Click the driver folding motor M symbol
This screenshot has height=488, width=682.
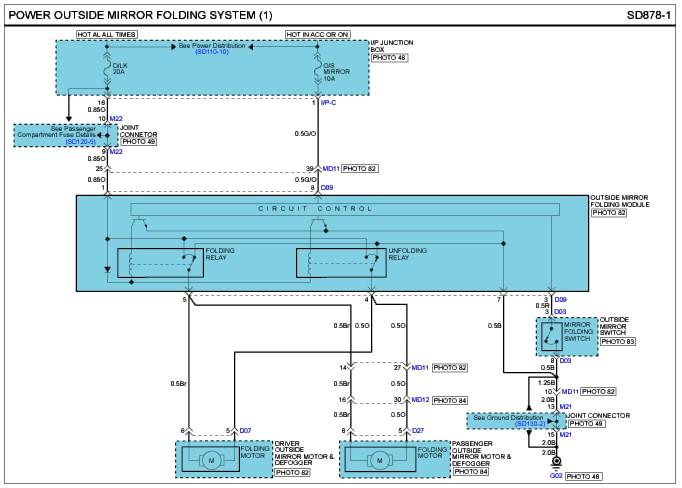(211, 460)
